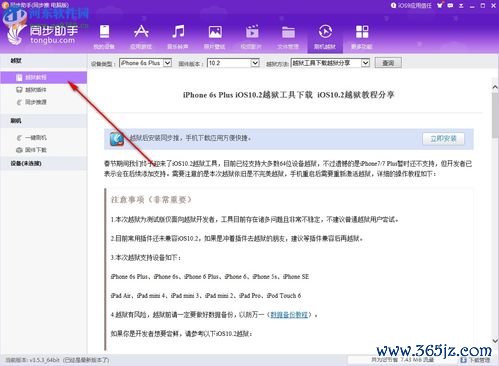Open the My Device phone icon tab

[x=104, y=37]
